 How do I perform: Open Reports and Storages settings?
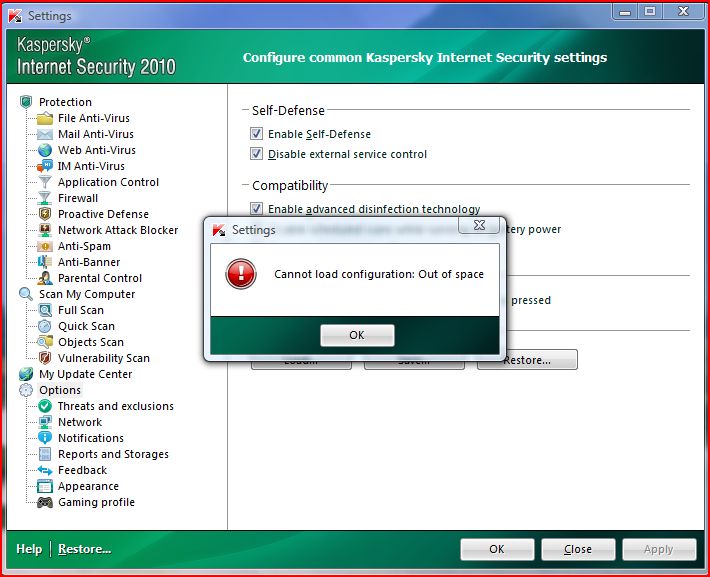click(113, 454)
